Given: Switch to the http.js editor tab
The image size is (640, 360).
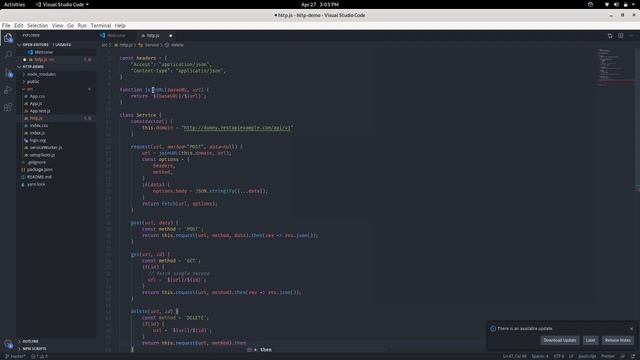Looking at the screenshot, I should [153, 36].
